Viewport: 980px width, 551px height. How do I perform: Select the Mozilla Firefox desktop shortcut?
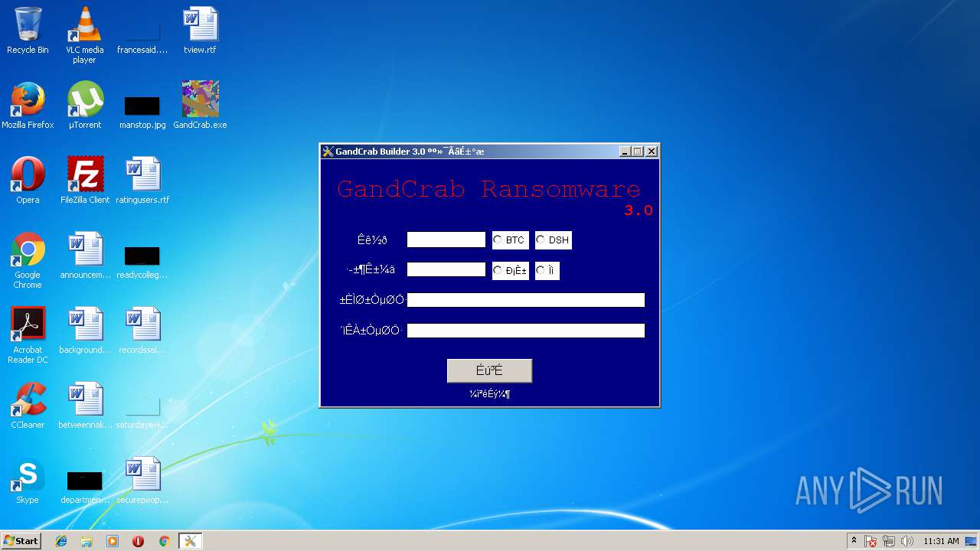tap(28, 106)
